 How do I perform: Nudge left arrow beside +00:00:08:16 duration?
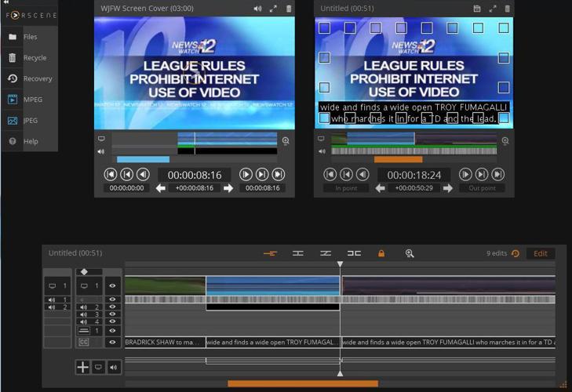[161, 188]
